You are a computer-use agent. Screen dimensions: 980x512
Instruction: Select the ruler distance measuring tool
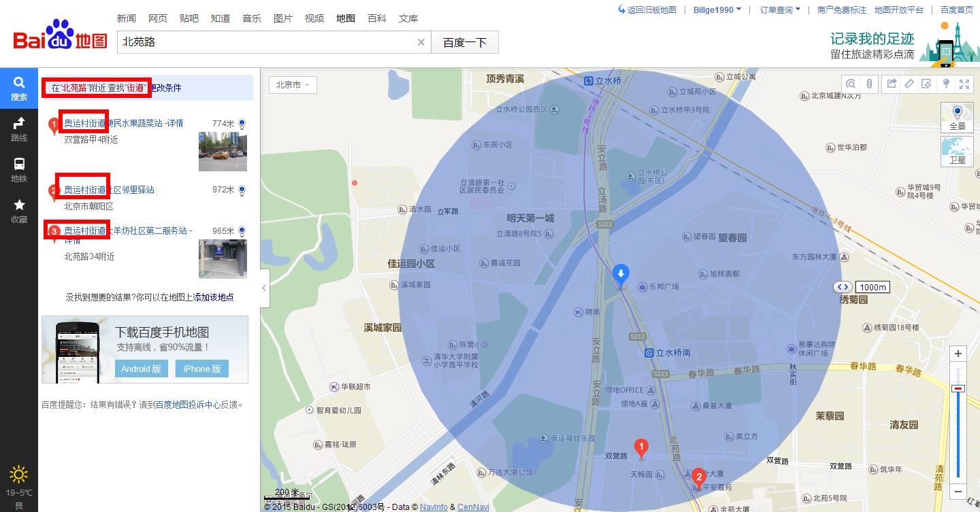[x=909, y=84]
